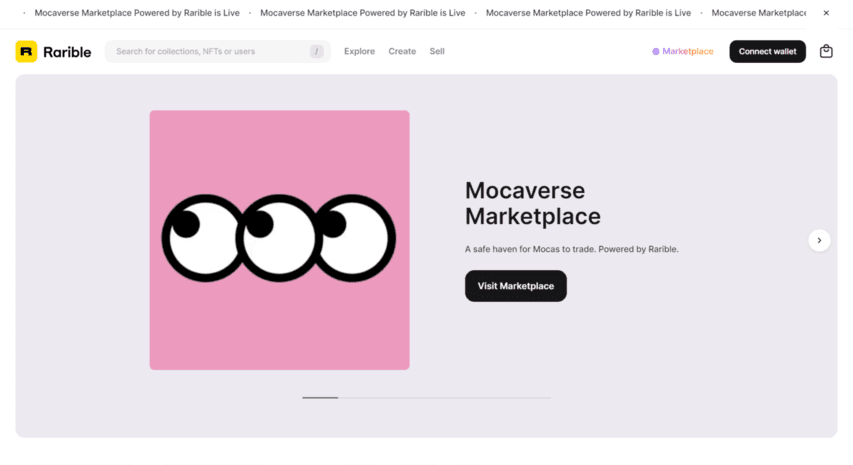The height and width of the screenshot is (465, 853).
Task: Click the slash shortcut key icon in search
Action: tap(317, 51)
